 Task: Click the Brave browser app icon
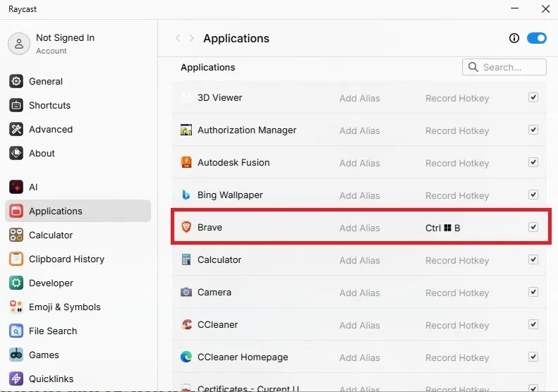(186, 228)
